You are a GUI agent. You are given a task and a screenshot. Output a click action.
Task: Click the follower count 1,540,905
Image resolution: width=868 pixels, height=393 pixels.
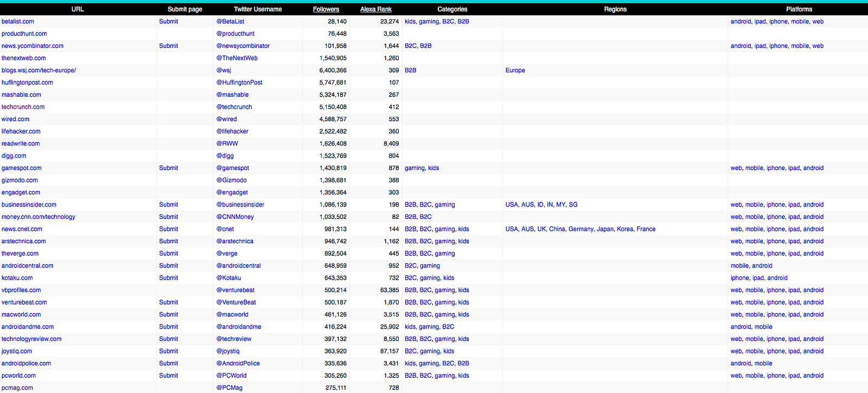coord(333,58)
